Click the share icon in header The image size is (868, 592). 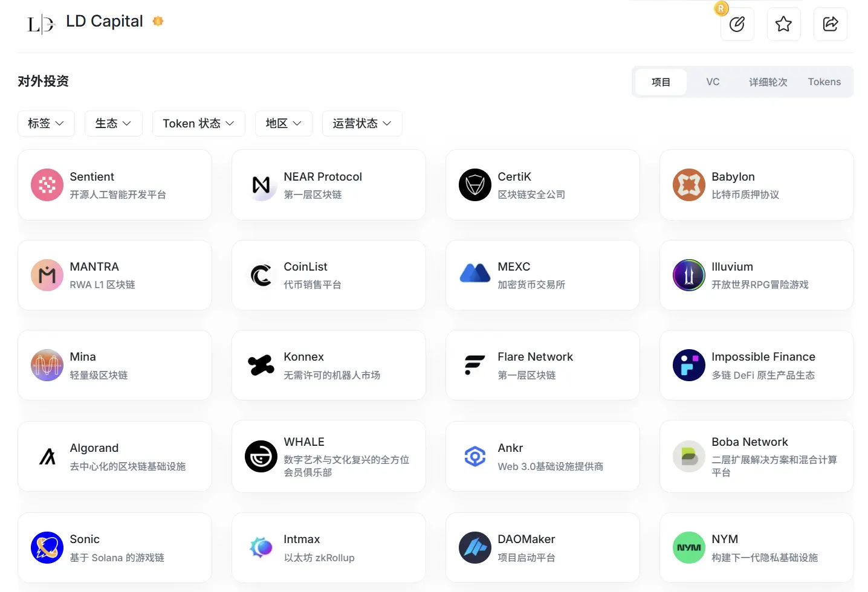pos(830,24)
